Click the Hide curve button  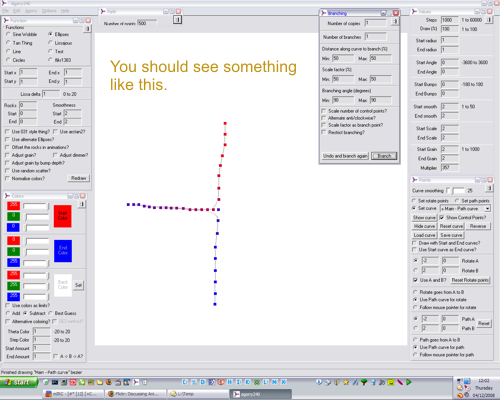[x=424, y=226]
